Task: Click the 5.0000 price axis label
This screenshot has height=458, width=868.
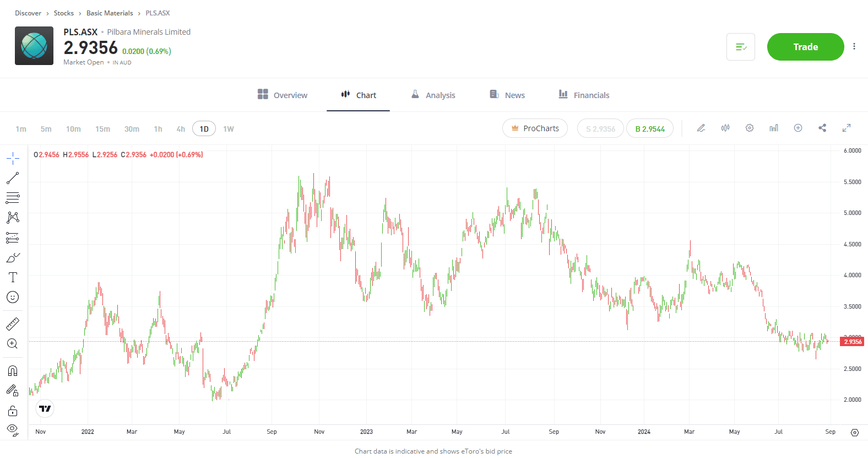Action: (852, 213)
